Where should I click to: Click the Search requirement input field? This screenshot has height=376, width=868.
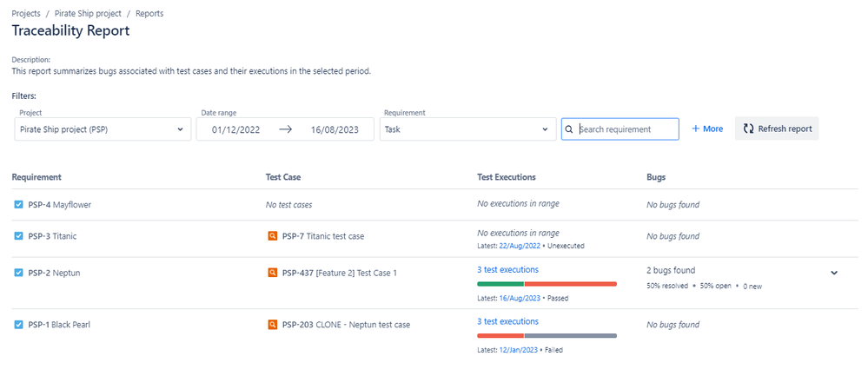pyautogui.click(x=620, y=129)
